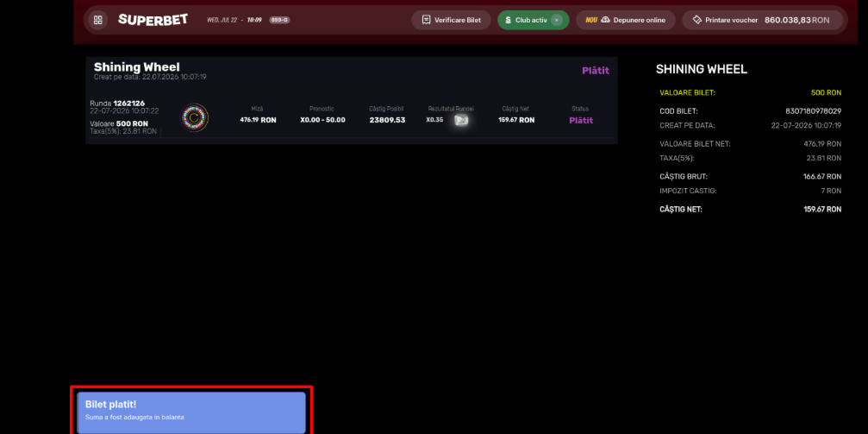Click the SHINING WHEEL sidebar heading
This screenshot has width=868, height=434.
pyautogui.click(x=702, y=69)
